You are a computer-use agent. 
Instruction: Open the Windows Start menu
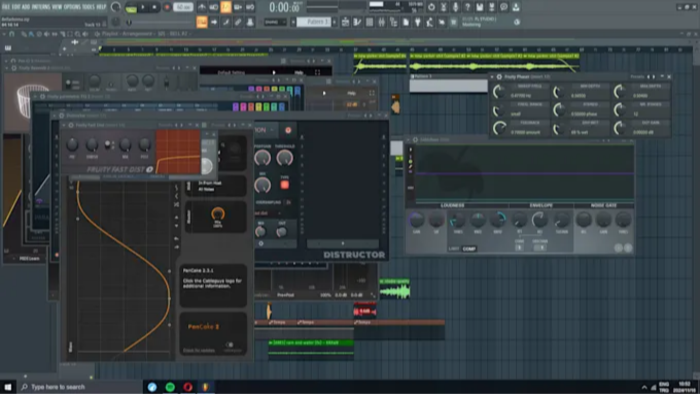8,387
